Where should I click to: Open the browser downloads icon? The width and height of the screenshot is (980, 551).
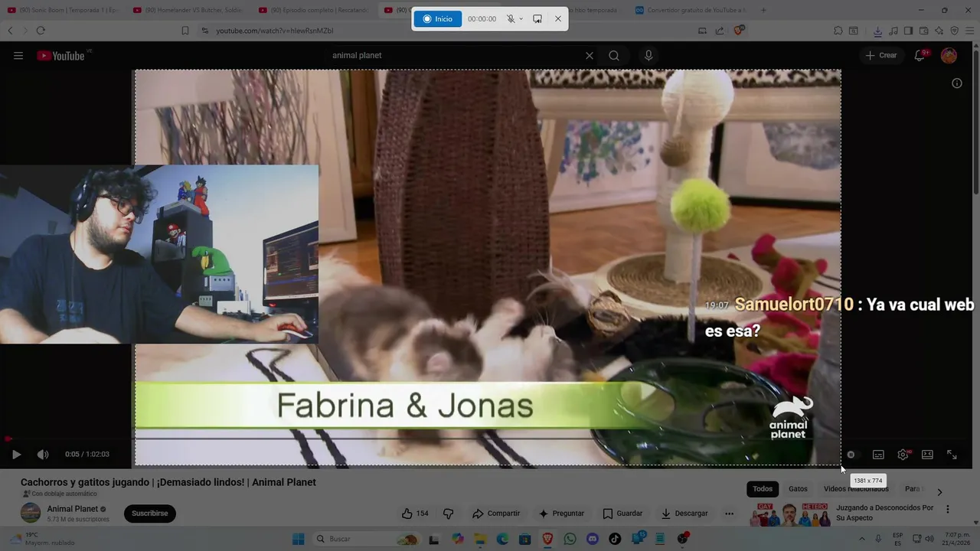(x=877, y=31)
